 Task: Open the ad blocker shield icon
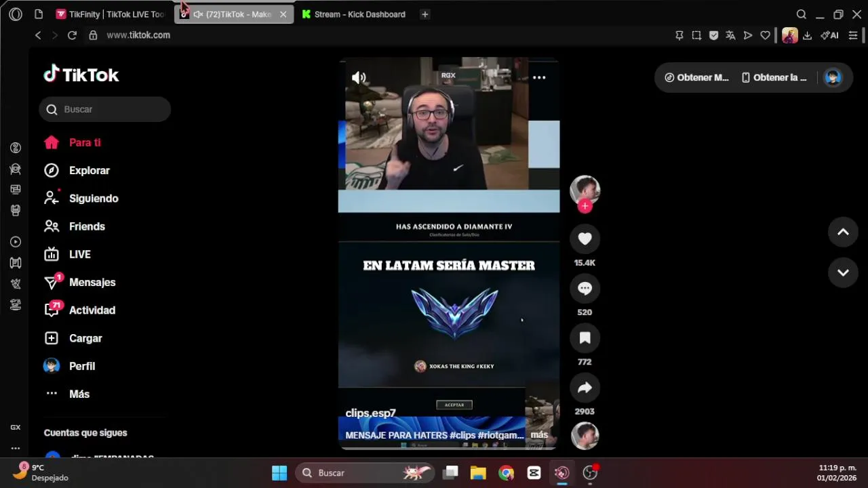(713, 35)
